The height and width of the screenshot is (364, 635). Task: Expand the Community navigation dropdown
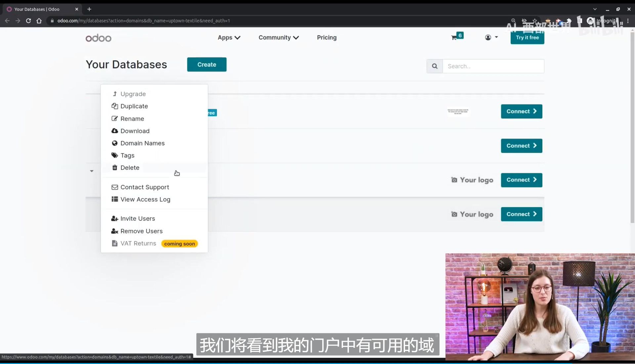(x=278, y=38)
